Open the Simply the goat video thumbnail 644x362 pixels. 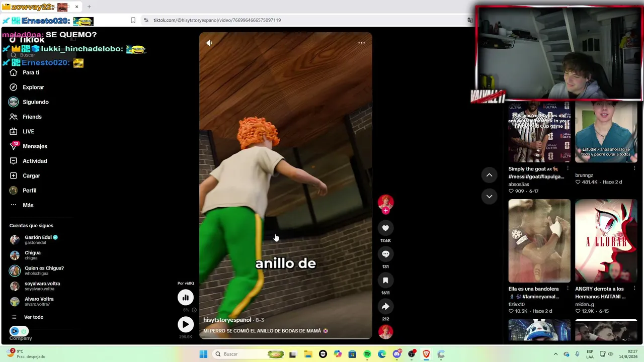539,132
